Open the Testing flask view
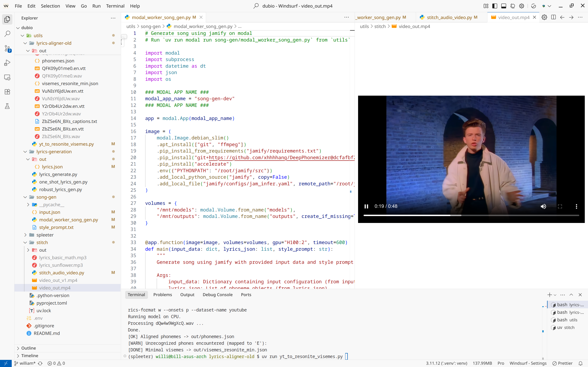Image resolution: width=588 pixels, height=367 pixels. [x=7, y=106]
